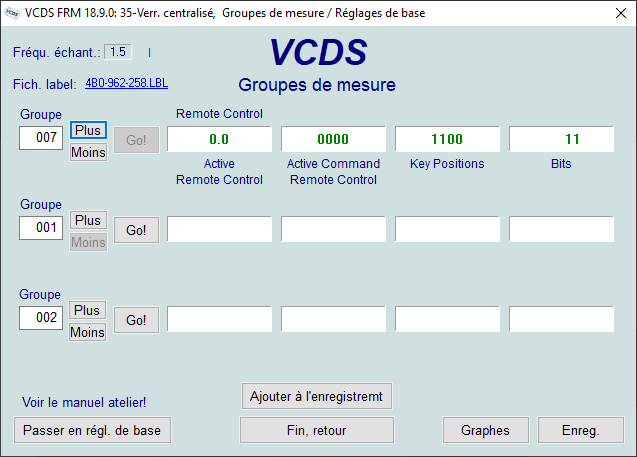Increase group 007 with Plus button
637x457 pixels.
point(88,130)
